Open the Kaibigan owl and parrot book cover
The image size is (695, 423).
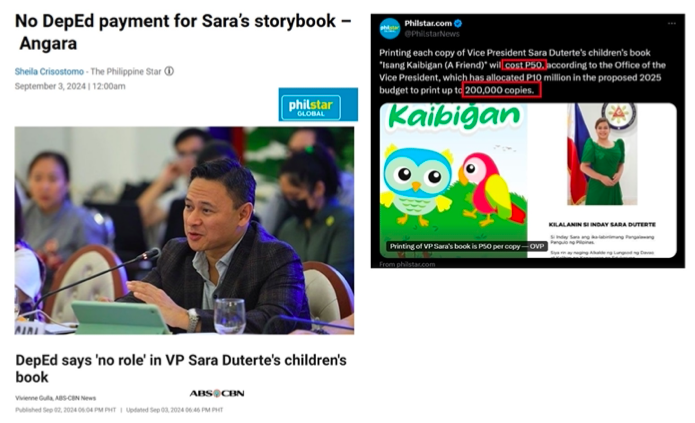click(x=453, y=180)
